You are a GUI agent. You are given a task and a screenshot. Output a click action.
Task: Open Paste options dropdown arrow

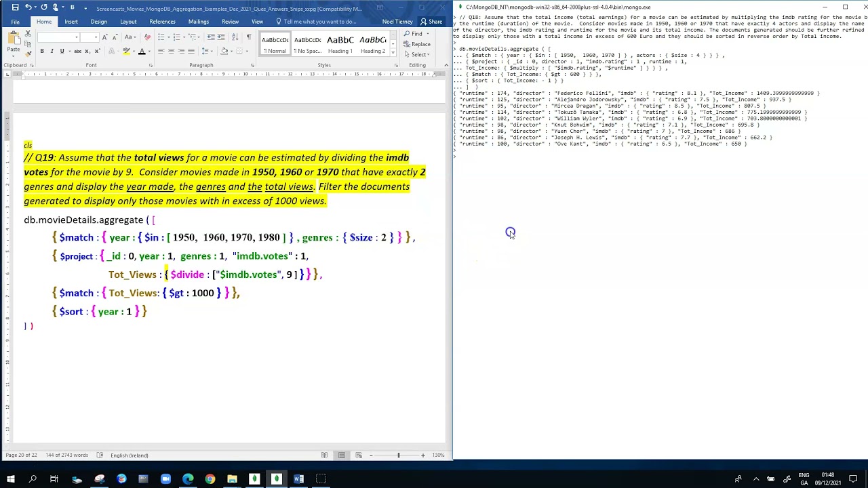13,56
